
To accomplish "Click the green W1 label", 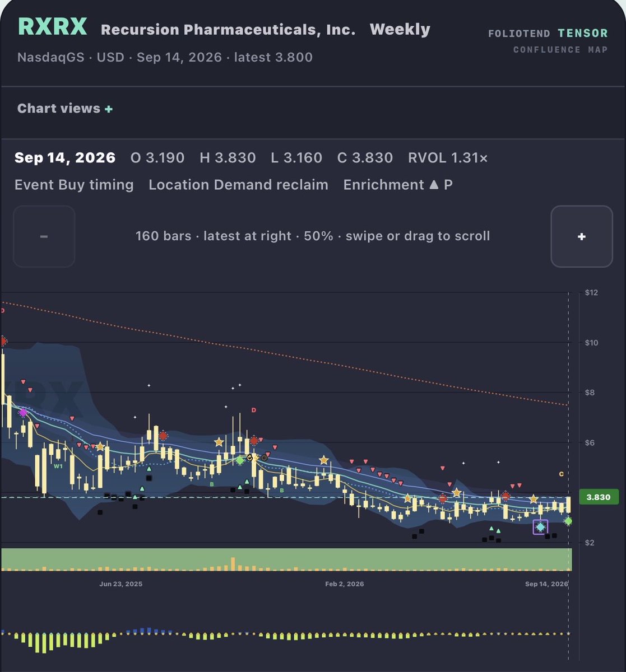I will tap(58, 466).
